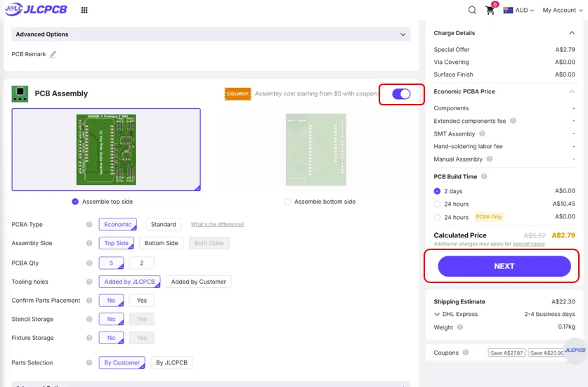Expand DHL Express shipping options

[x=437, y=314]
